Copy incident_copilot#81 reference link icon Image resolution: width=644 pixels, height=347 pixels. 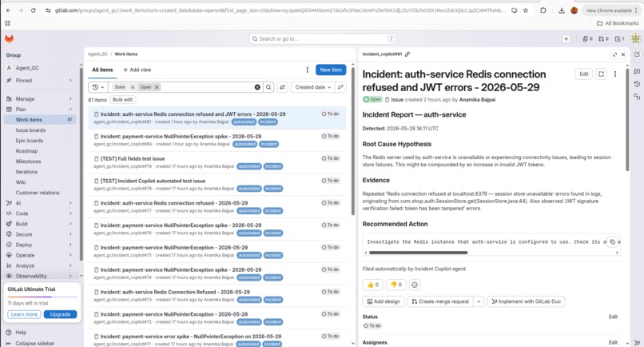[407, 54]
